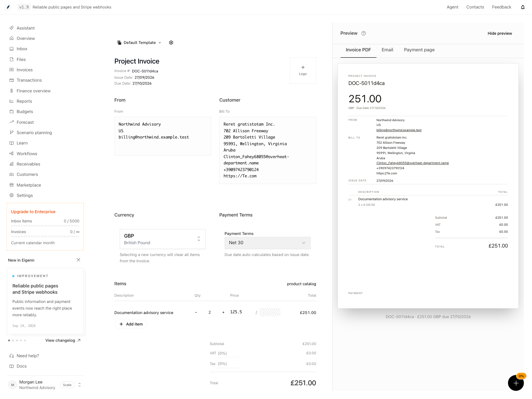The height and width of the screenshot is (399, 532).
Task: Open the product catalog link
Action: pos(301,284)
